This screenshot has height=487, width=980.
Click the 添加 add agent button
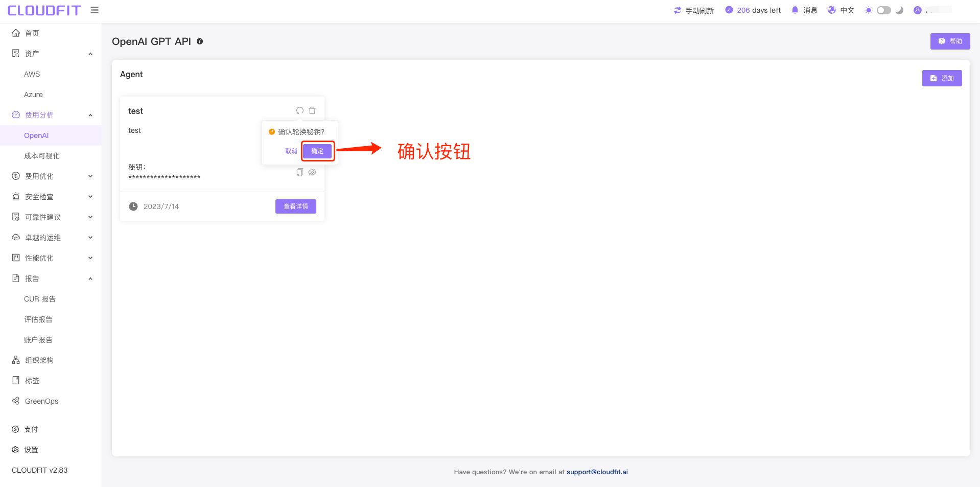click(x=942, y=78)
